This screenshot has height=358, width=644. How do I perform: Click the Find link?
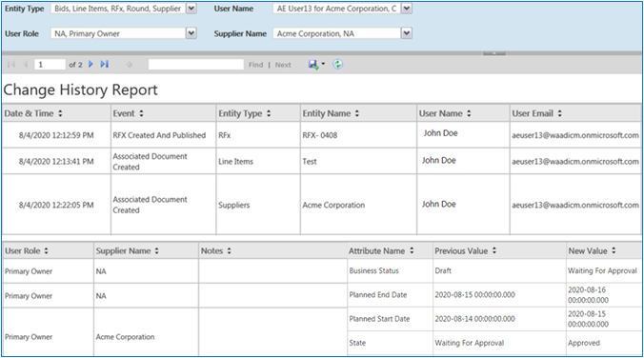(255, 65)
